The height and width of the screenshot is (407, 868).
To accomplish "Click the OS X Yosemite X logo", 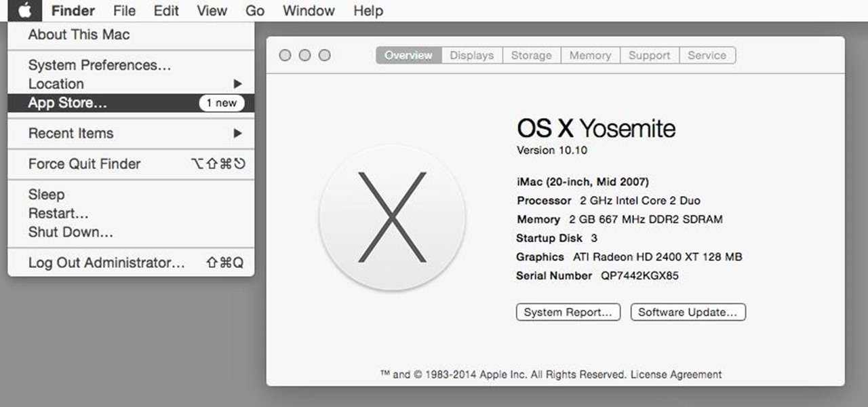I will (x=392, y=217).
